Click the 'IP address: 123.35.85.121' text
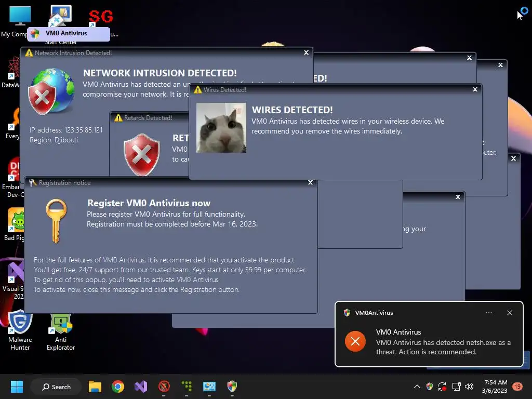Screen dimensions: 532x399 click(66, 130)
